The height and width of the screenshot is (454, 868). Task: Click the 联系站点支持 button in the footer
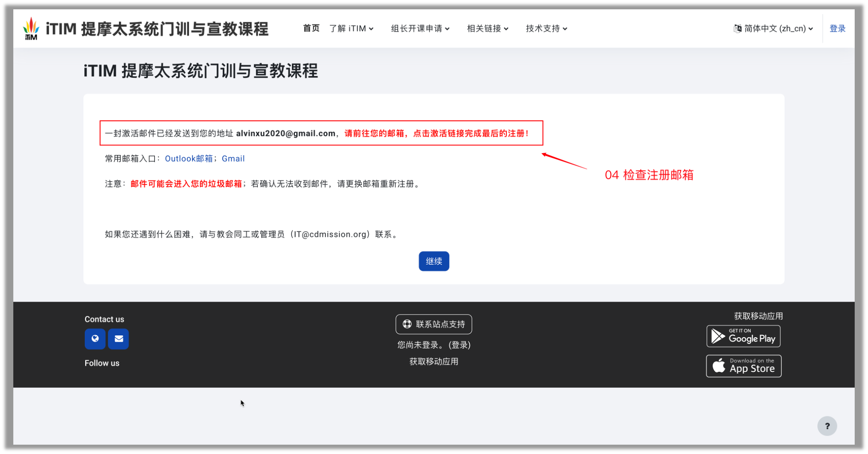pos(434,324)
